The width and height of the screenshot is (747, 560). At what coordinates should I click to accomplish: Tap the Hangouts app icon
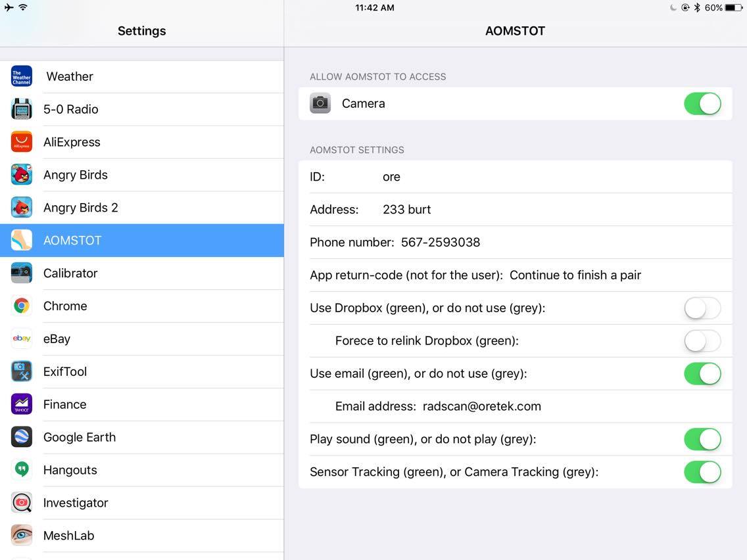tap(22, 470)
